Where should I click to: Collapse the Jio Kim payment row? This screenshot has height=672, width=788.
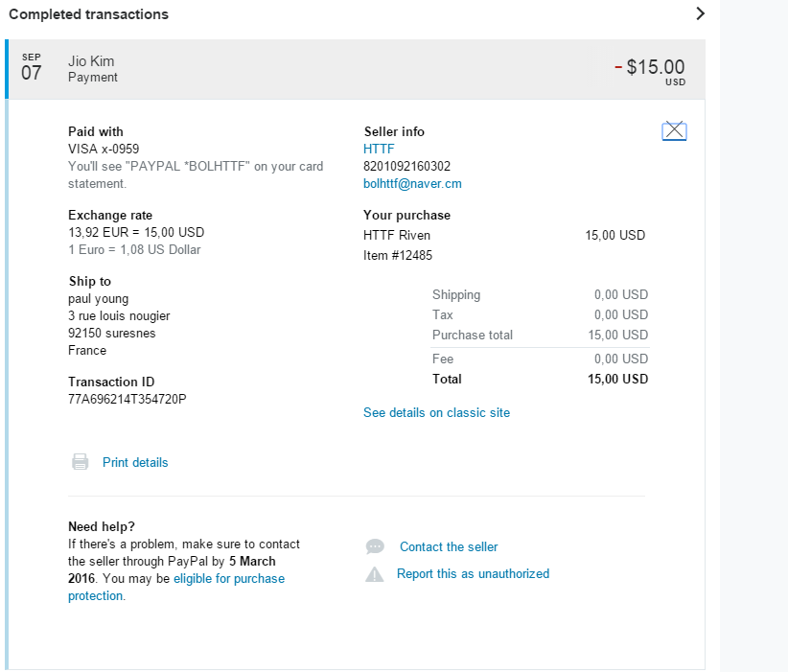356,69
